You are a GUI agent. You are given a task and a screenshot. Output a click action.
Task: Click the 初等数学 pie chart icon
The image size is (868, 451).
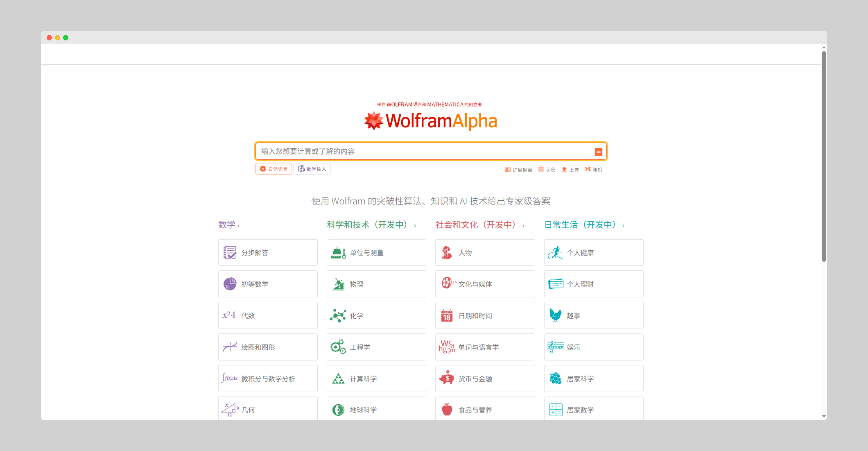click(230, 284)
